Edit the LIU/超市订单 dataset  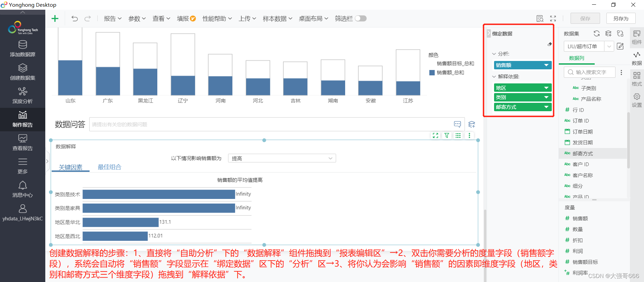(x=620, y=46)
